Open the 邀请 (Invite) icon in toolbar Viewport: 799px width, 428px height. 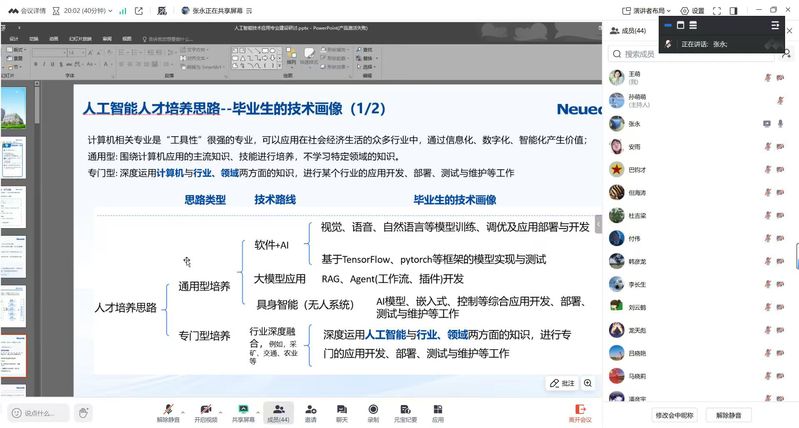[310, 411]
